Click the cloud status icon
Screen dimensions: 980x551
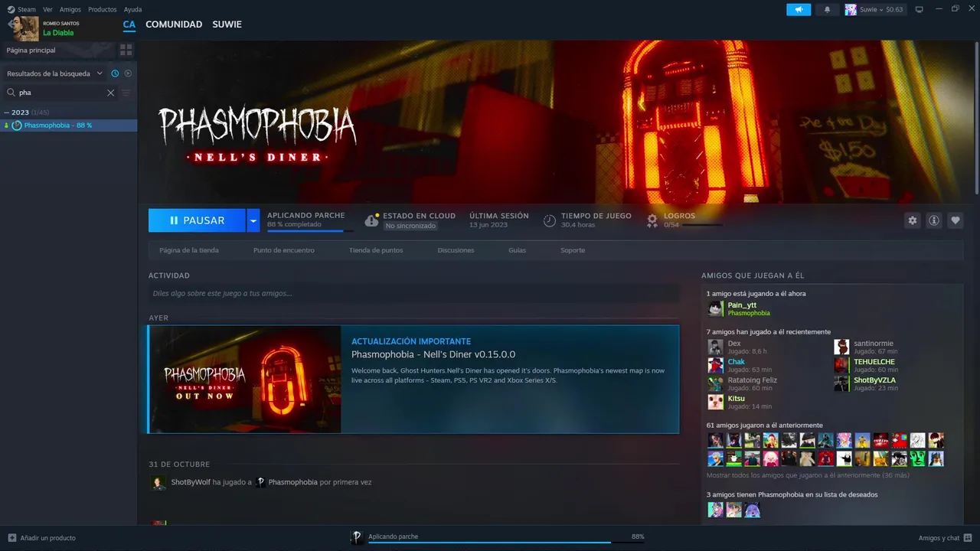click(x=371, y=220)
